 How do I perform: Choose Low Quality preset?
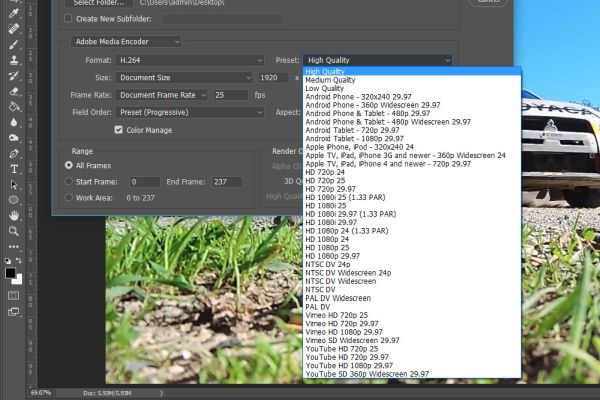click(412, 88)
